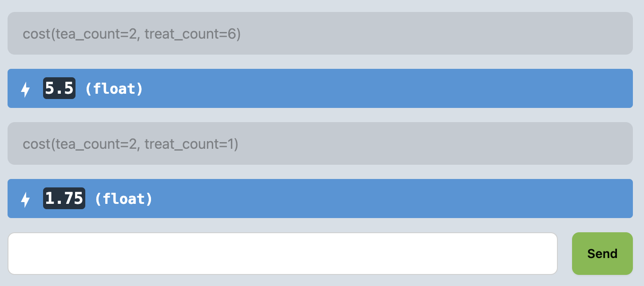Click the lightning bolt icon beside 5.5

tap(26, 89)
